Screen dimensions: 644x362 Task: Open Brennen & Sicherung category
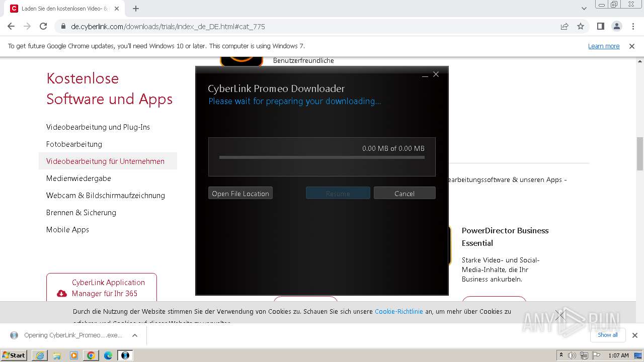coord(81,213)
